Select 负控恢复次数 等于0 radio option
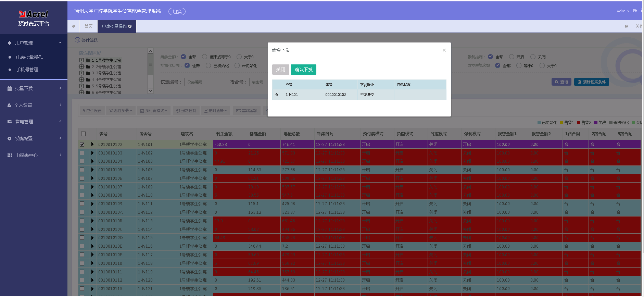644x297 pixels. click(519, 65)
